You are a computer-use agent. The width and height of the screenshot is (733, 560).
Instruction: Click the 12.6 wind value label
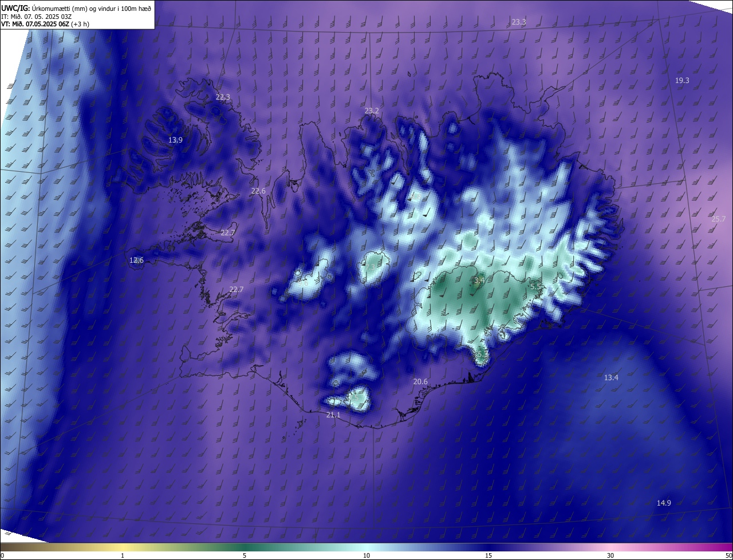[x=136, y=260]
